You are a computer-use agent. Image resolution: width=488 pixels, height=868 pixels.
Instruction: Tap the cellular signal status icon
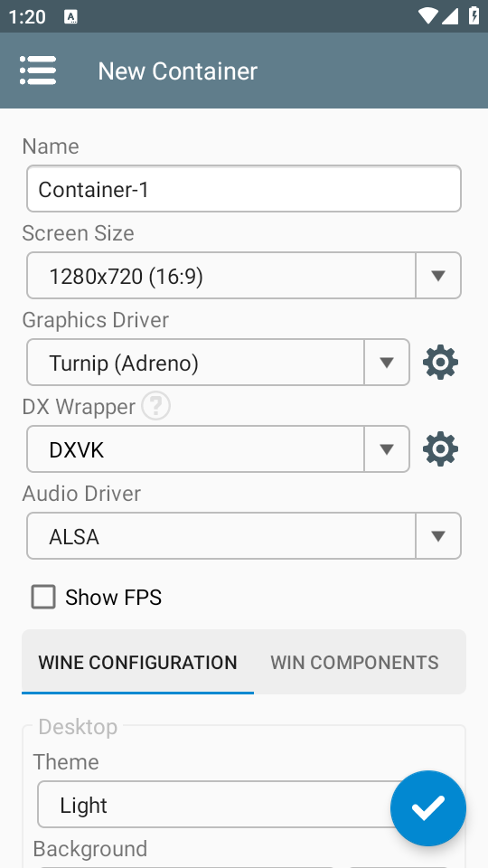click(x=450, y=16)
